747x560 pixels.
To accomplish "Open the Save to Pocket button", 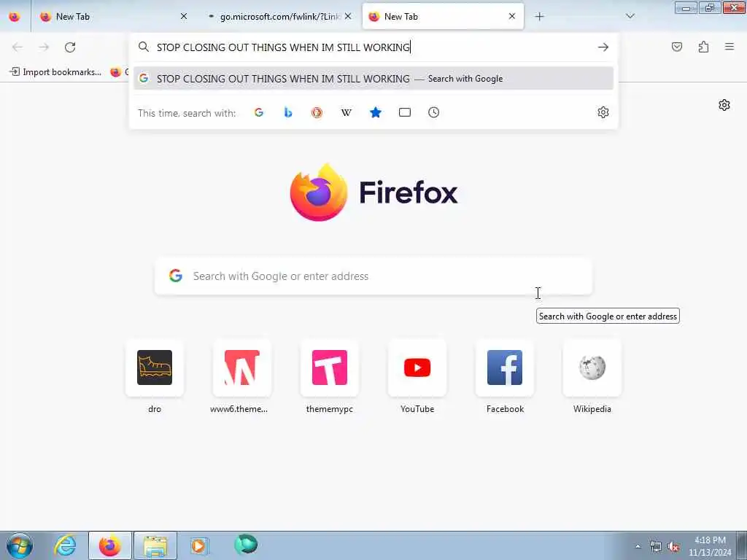I will point(676,47).
